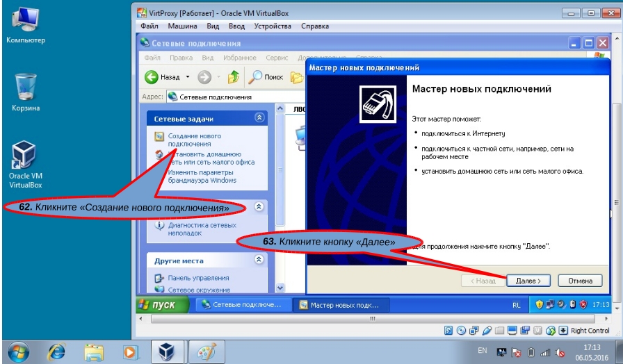Click the grey Forward arrow icon
Image resolution: width=623 pixels, height=364 pixels.
tap(204, 77)
